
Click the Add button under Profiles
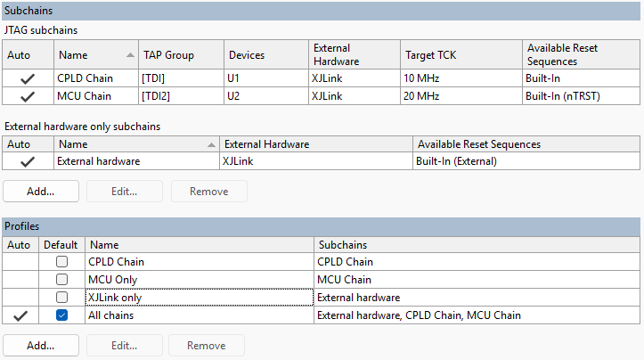(41, 345)
